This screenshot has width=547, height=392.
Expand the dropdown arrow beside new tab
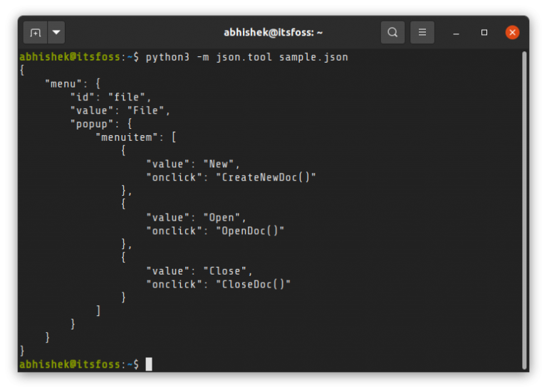pos(56,33)
